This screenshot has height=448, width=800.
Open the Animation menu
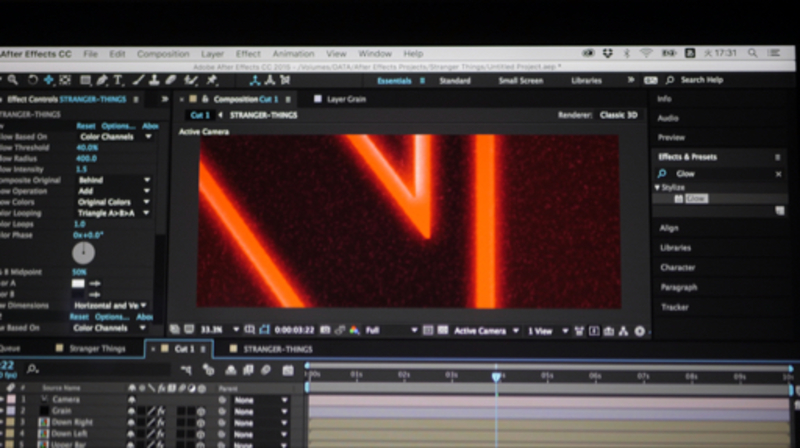[293, 54]
